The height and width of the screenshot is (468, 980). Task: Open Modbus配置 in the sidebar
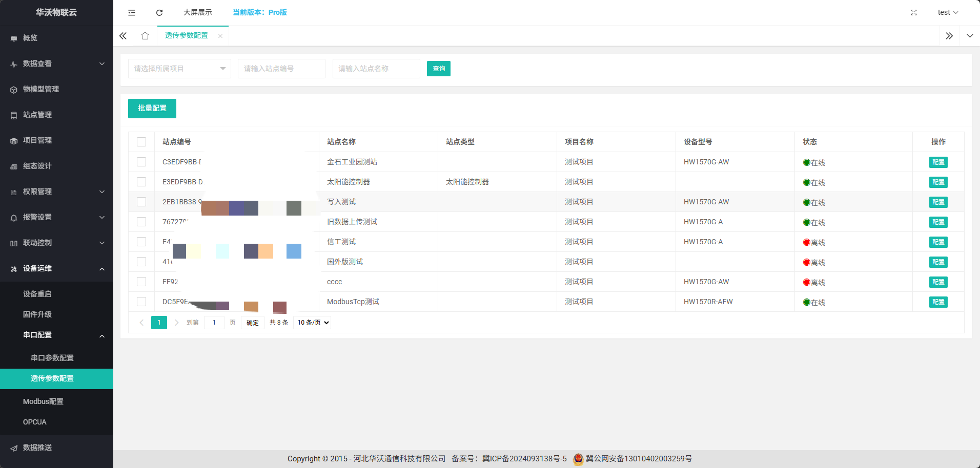click(x=43, y=401)
